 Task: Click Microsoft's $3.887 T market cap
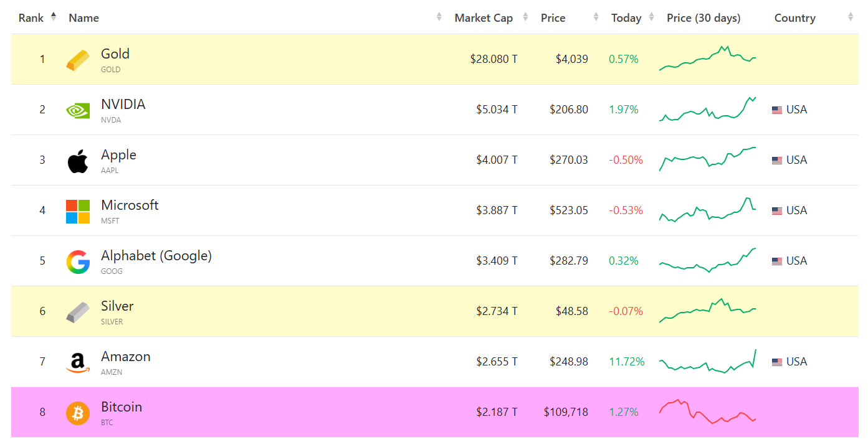point(497,210)
